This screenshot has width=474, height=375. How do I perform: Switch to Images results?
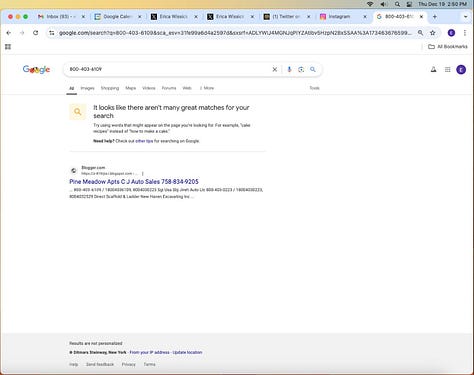(87, 88)
